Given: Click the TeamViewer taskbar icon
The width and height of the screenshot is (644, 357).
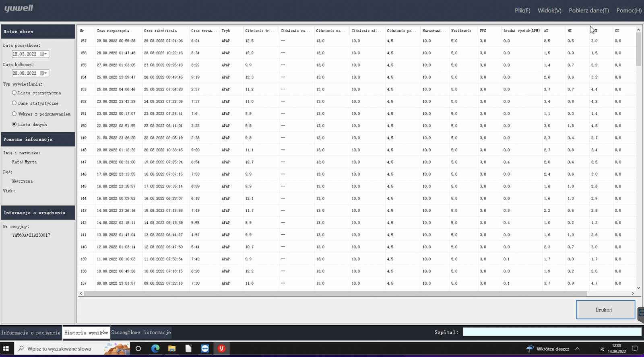Looking at the screenshot, I should [205, 349].
